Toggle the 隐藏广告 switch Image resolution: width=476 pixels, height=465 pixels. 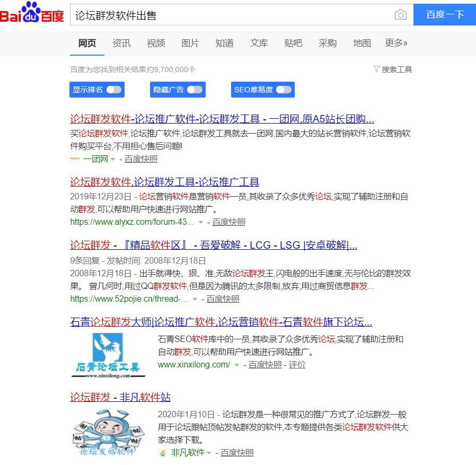tap(195, 90)
